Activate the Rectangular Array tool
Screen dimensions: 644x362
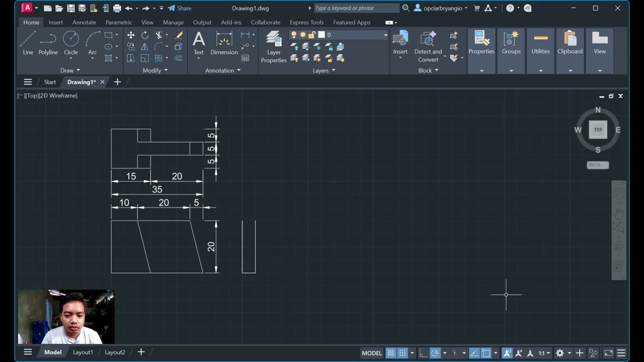[x=158, y=58]
